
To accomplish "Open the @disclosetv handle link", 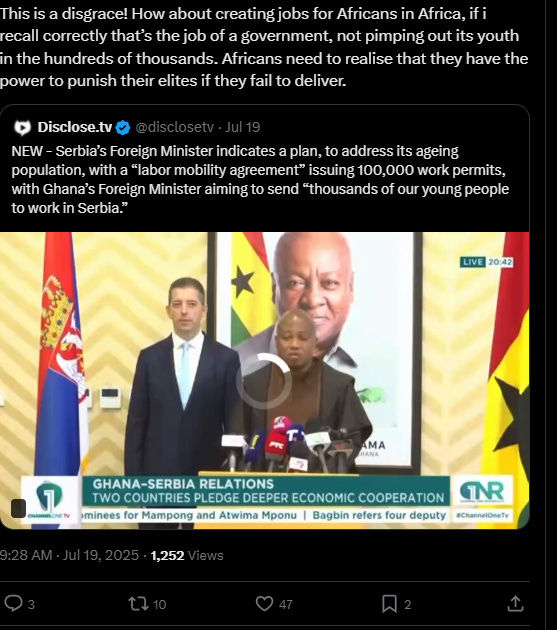I will [x=175, y=127].
